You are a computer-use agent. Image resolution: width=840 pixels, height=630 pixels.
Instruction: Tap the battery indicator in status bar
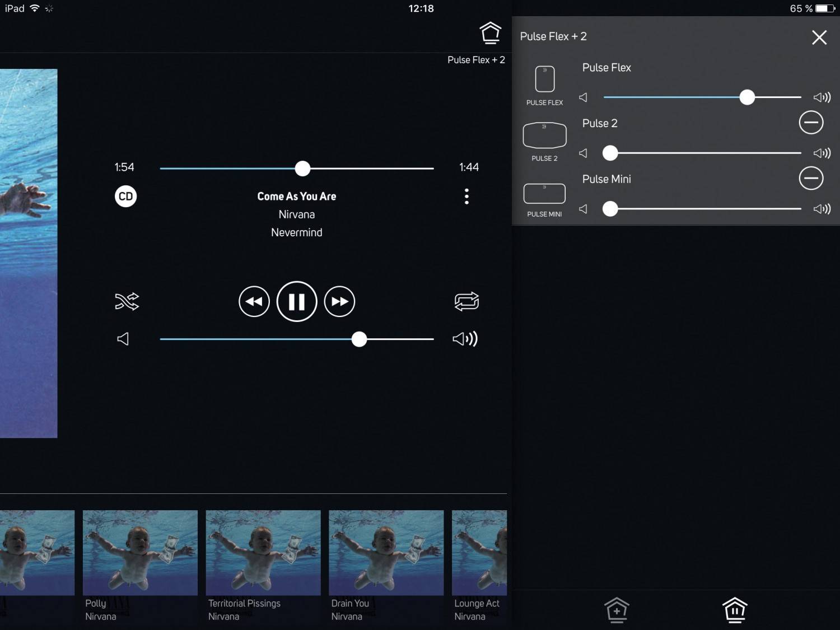click(x=825, y=8)
